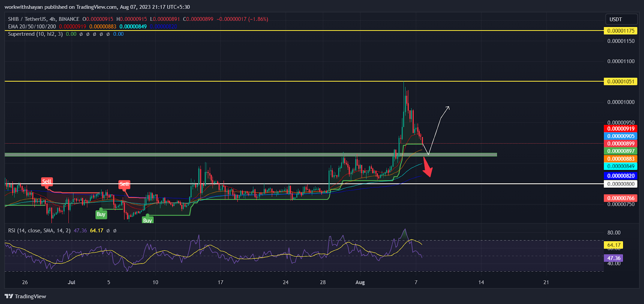Viewport: 644px width, 304px height.
Task: Click the blue 0.00000905 price axis label
Action: (x=621, y=136)
